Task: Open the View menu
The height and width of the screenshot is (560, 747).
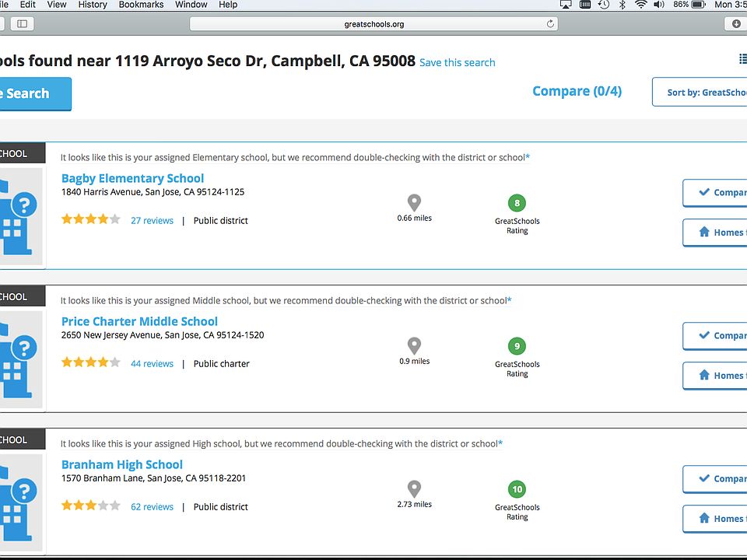Action: tap(57, 5)
